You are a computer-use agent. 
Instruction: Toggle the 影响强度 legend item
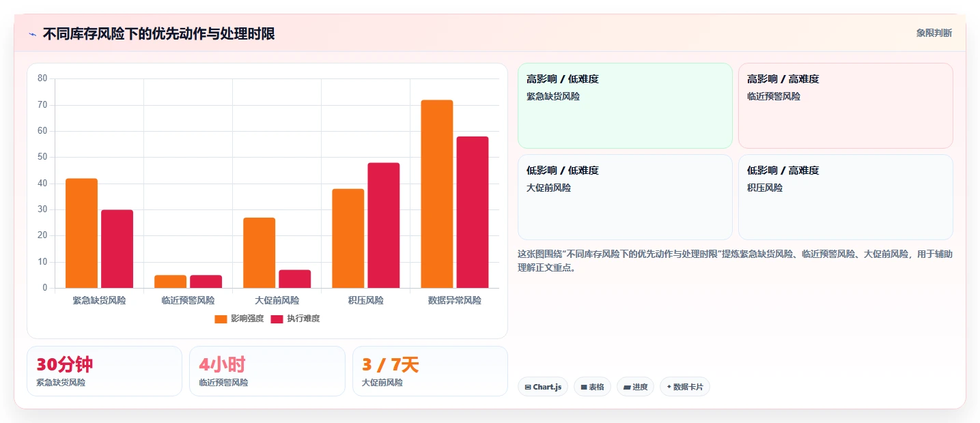tap(239, 319)
